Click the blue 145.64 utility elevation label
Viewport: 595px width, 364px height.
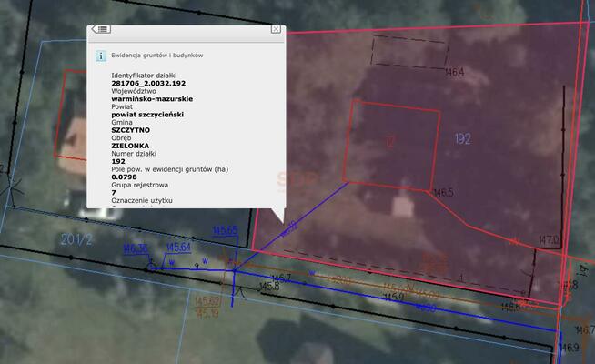pos(178,248)
